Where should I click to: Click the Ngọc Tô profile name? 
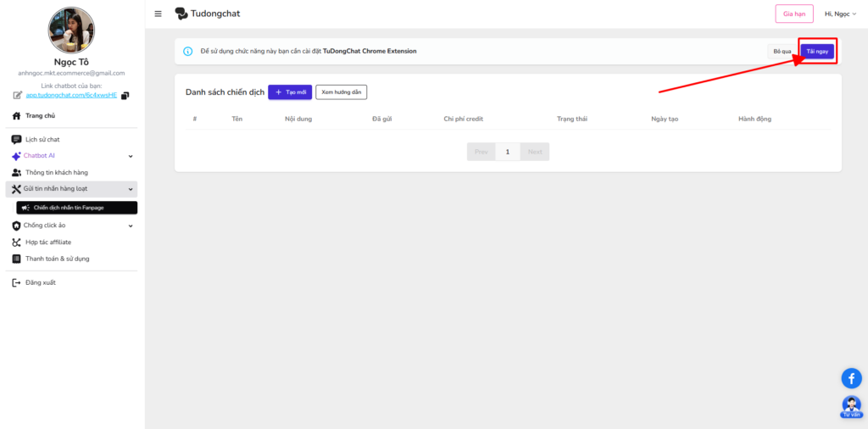coord(71,62)
